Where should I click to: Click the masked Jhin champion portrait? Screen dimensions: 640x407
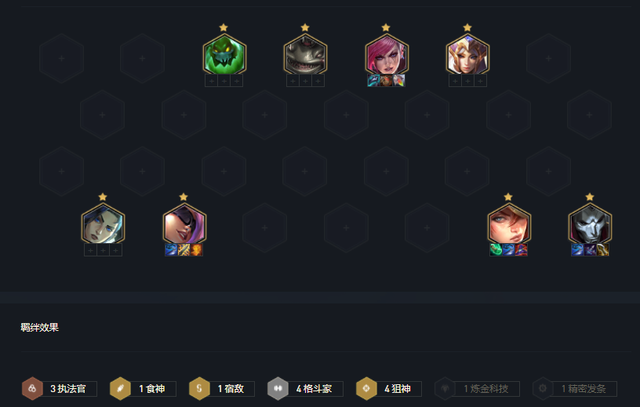point(589,225)
